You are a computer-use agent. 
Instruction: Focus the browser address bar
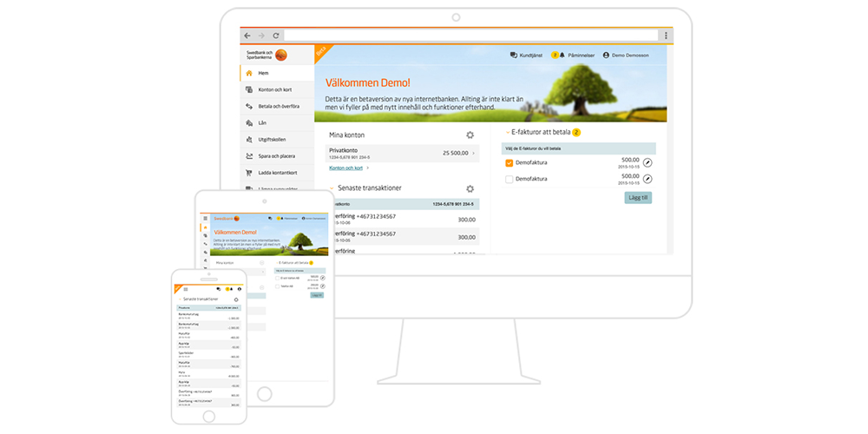click(x=471, y=36)
